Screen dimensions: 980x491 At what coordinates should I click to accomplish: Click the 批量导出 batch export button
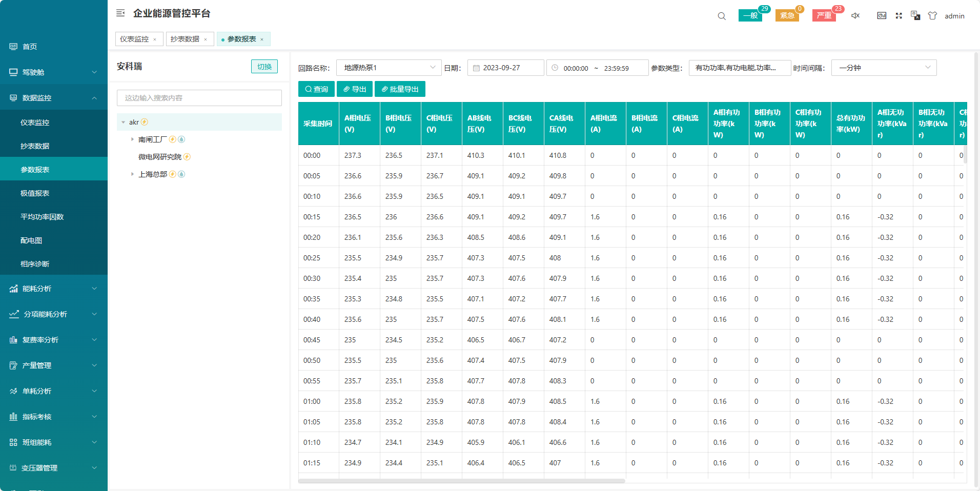(400, 89)
